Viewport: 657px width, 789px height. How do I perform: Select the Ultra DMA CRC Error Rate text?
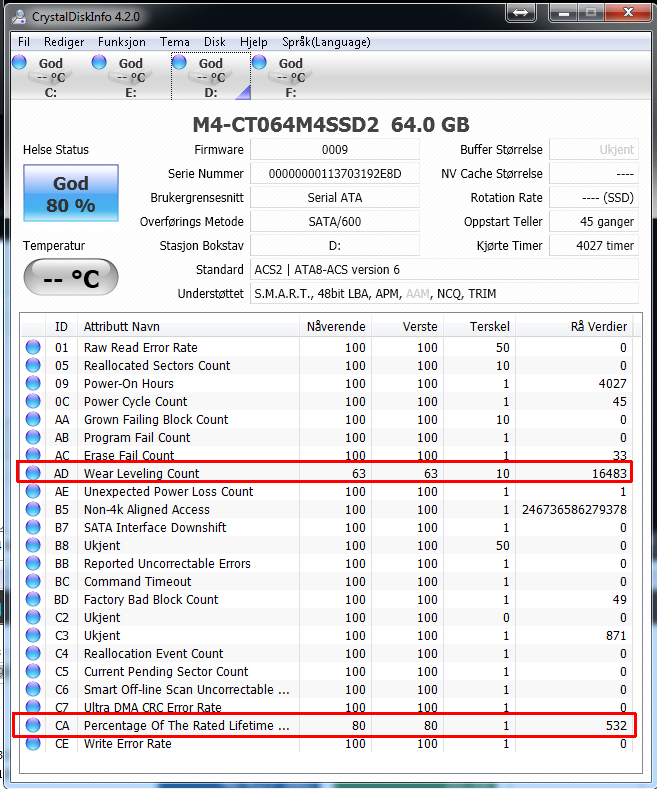(x=152, y=707)
